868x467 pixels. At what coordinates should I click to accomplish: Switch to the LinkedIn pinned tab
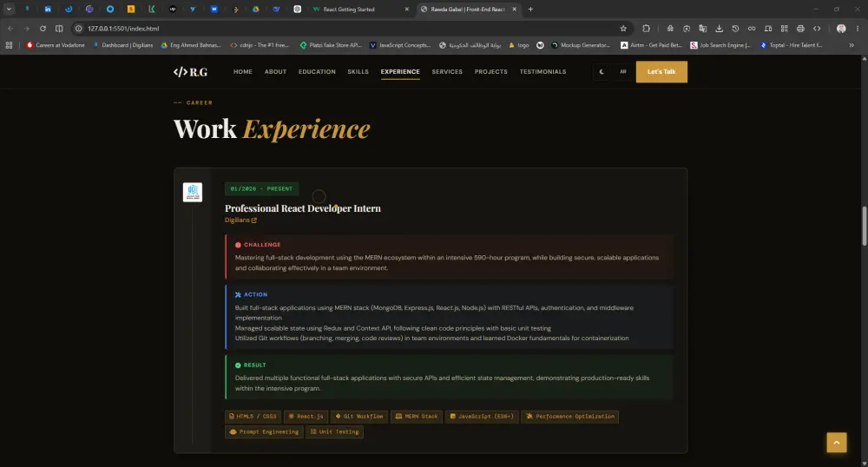(x=48, y=9)
